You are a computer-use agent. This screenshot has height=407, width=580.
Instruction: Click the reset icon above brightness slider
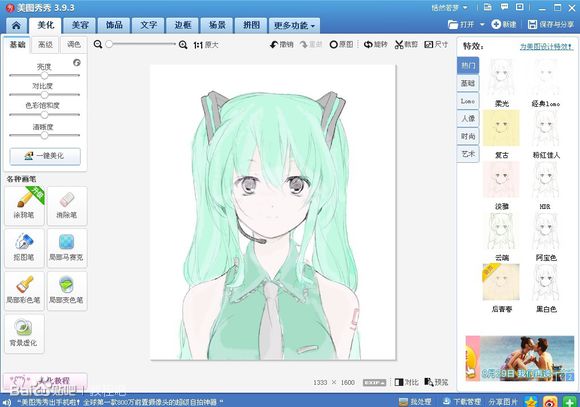pyautogui.click(x=77, y=62)
